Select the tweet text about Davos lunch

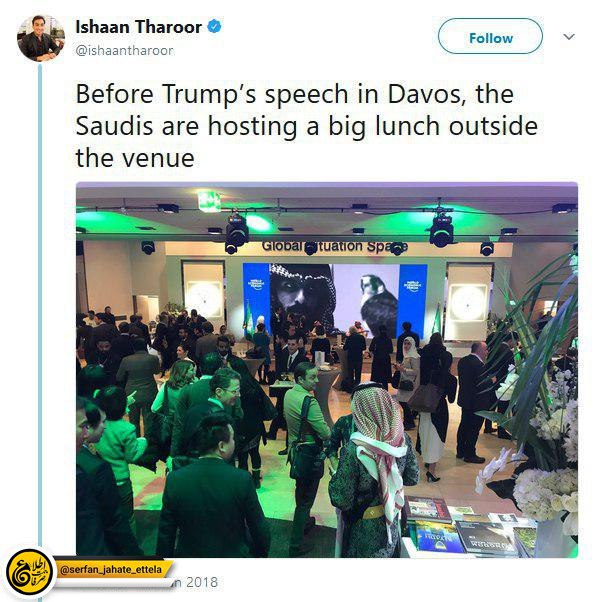306,126
